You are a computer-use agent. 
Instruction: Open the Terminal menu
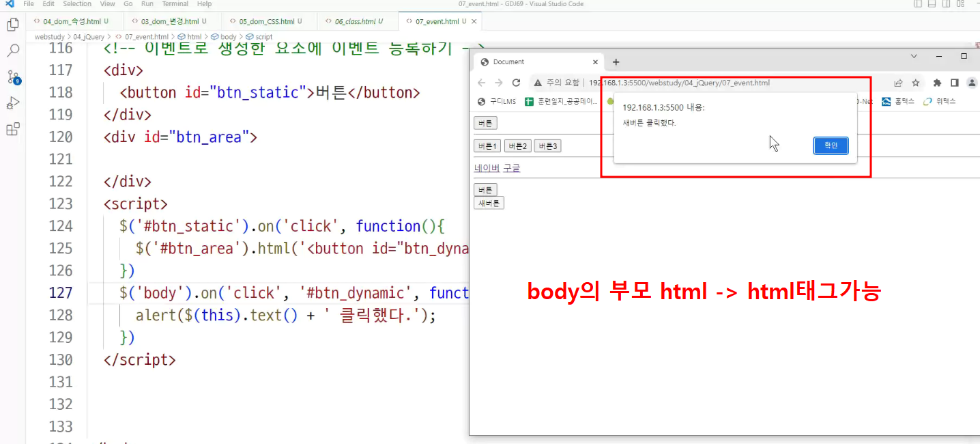(175, 4)
